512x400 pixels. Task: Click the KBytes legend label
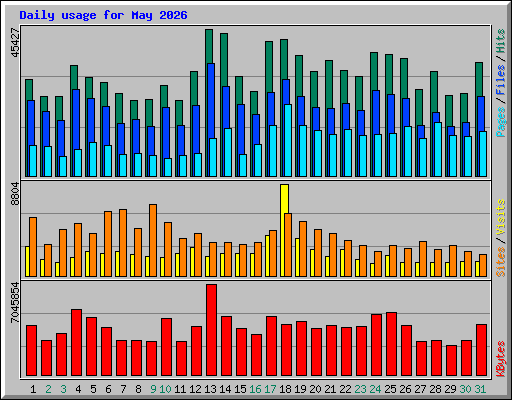501,359
